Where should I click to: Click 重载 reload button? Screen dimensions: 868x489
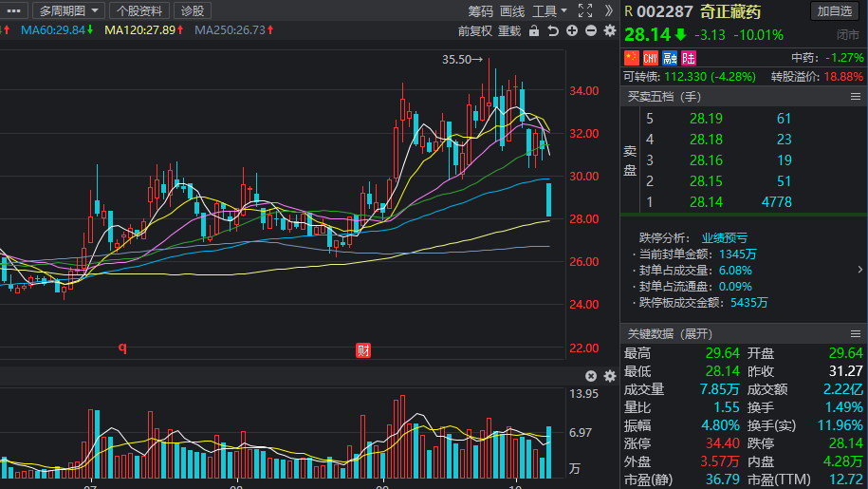(509, 31)
